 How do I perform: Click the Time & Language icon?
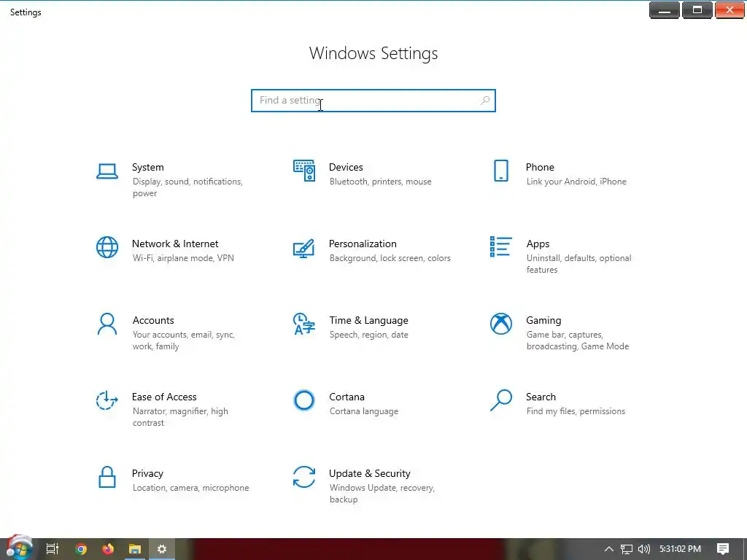tap(304, 324)
